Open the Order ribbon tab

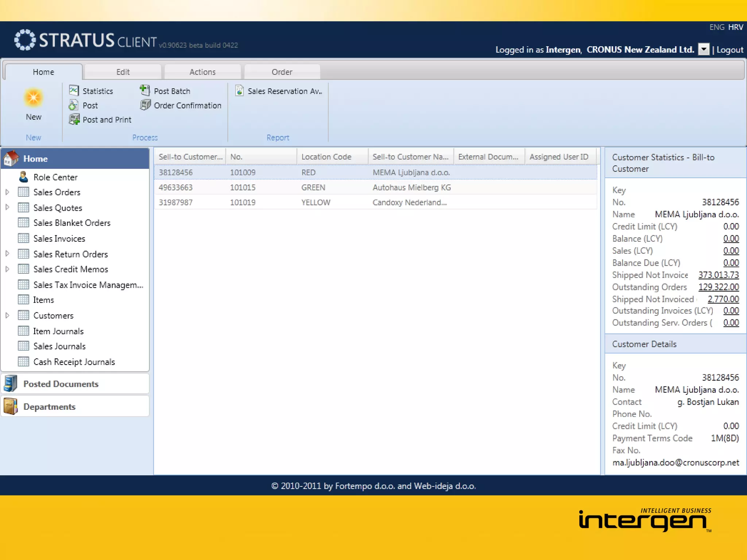pyautogui.click(x=282, y=72)
